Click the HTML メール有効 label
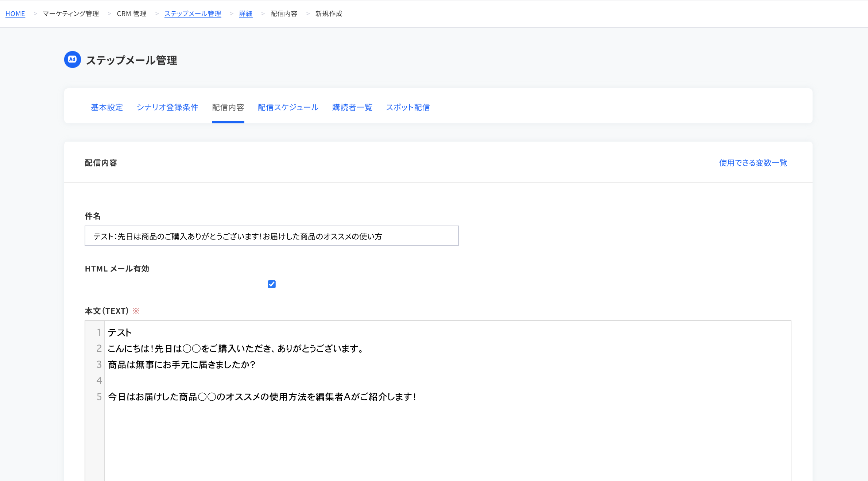868x481 pixels. [x=117, y=269]
